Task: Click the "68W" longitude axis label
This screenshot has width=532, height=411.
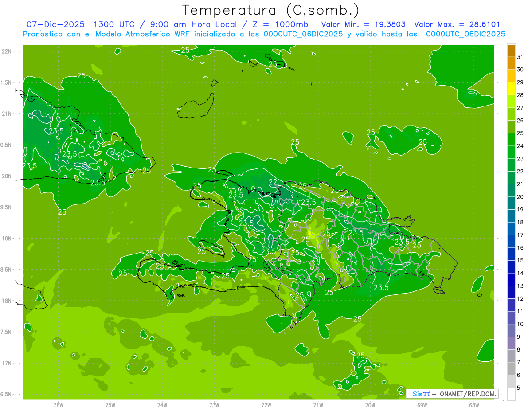Action: pos(474,405)
